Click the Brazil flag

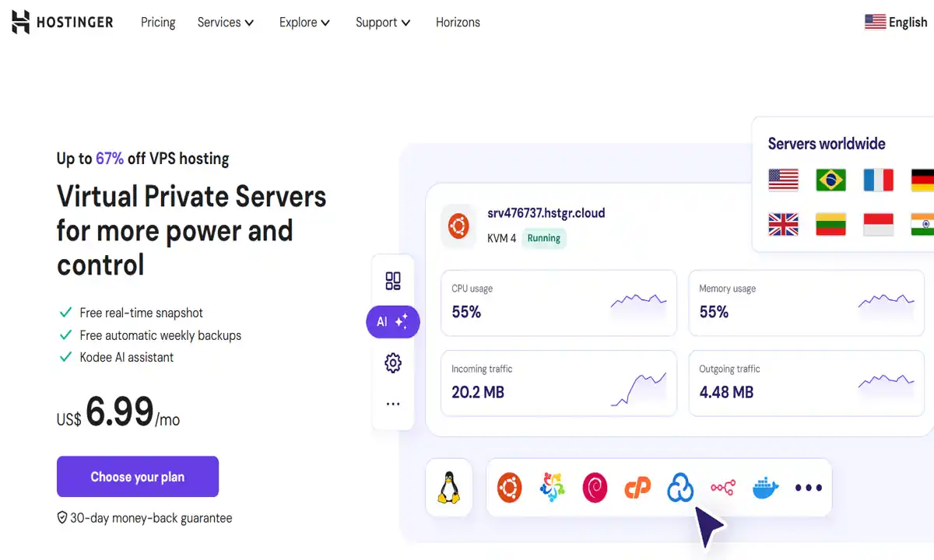click(831, 180)
